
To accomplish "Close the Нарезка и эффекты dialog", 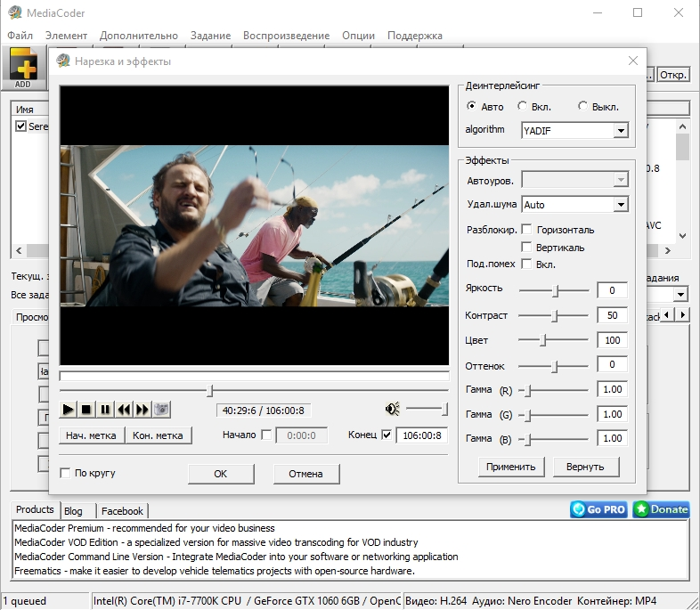I will (x=633, y=61).
